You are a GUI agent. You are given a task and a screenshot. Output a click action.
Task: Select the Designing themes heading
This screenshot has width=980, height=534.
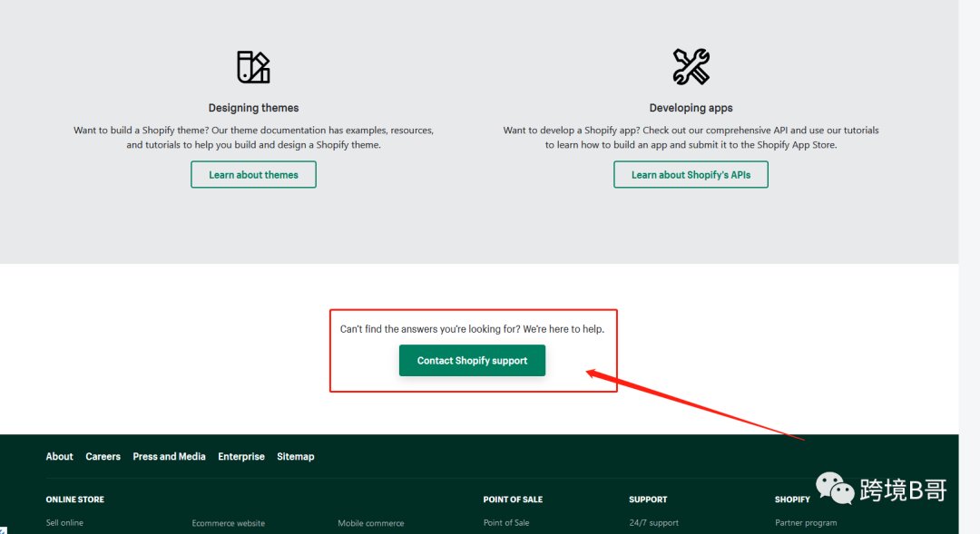coord(253,108)
